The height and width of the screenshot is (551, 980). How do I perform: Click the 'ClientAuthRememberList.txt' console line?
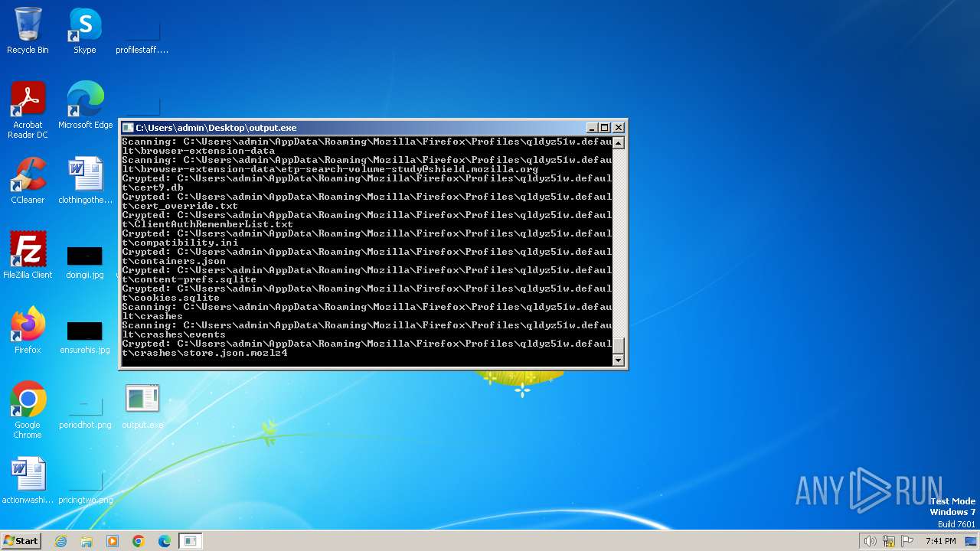(x=367, y=220)
